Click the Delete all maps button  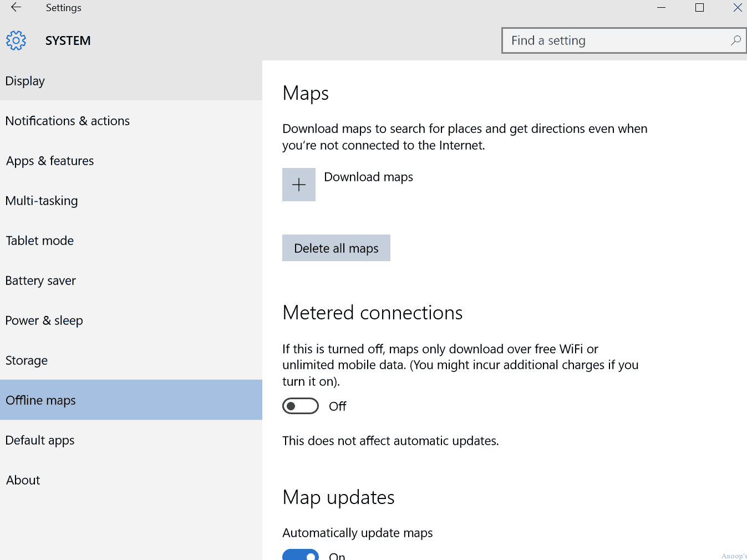point(336,248)
